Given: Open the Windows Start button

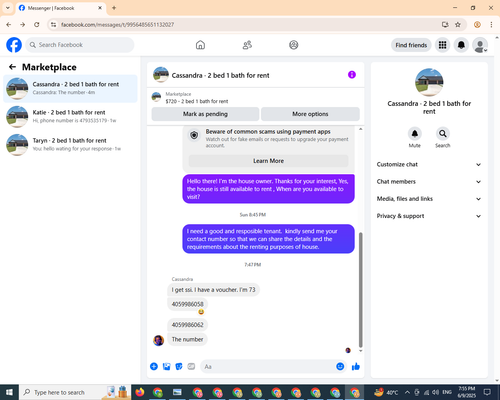Looking at the screenshot, I should pyautogui.click(x=9, y=392).
